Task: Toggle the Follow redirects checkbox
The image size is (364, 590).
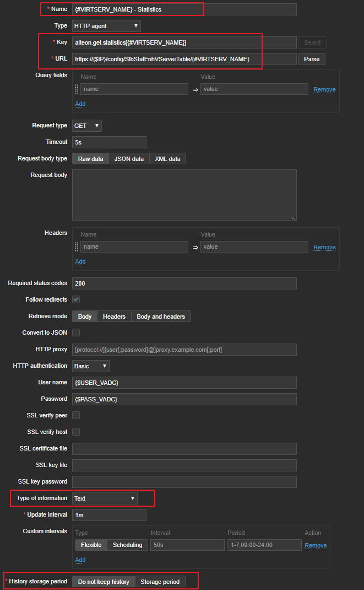Action: (76, 299)
